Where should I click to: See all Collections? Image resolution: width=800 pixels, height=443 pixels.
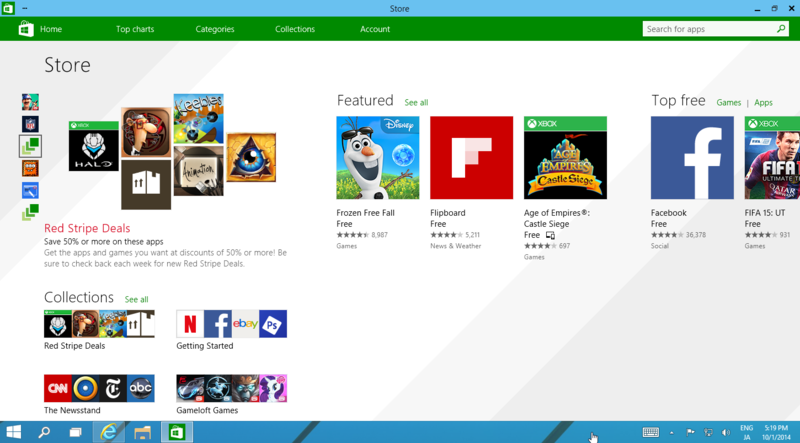(137, 300)
